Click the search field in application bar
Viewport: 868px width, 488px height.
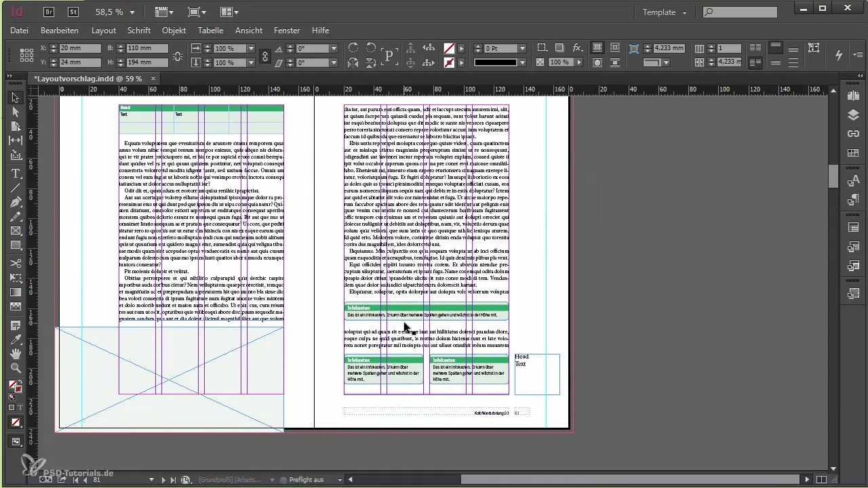[740, 12]
